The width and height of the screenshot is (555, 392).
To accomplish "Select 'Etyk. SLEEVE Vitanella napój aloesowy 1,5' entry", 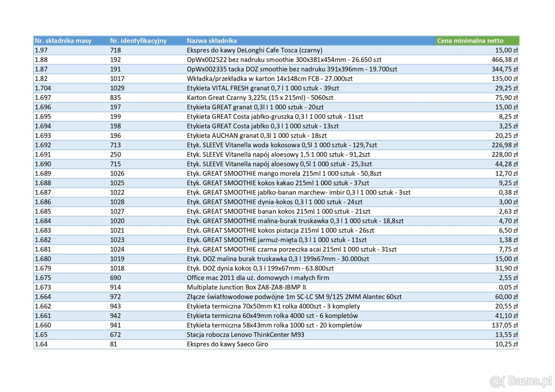I will 279,155.
